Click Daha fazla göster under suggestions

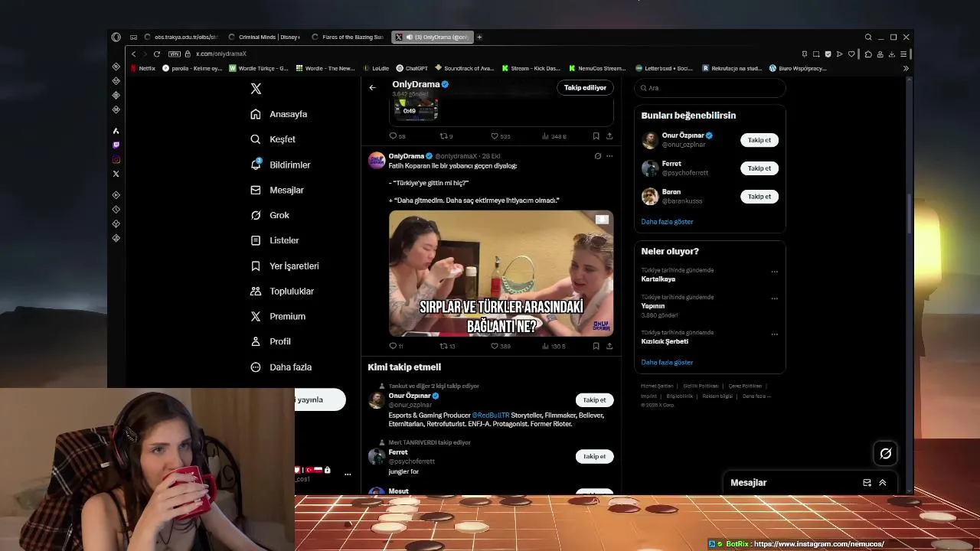667,221
